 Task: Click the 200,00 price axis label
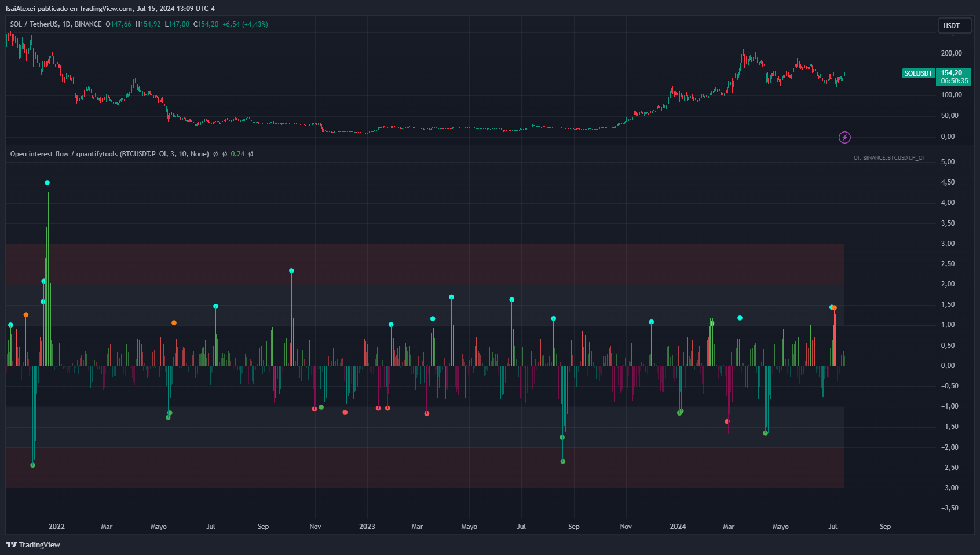tap(951, 53)
